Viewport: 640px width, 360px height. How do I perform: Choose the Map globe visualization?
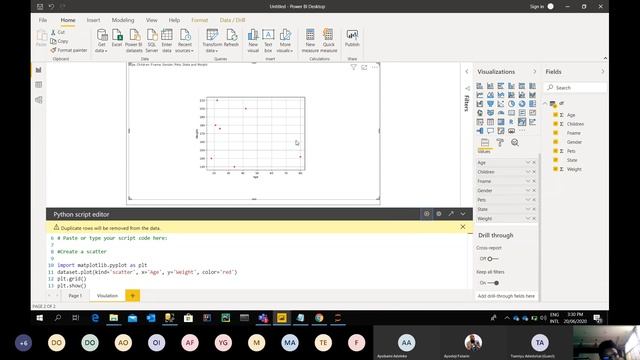click(480, 113)
